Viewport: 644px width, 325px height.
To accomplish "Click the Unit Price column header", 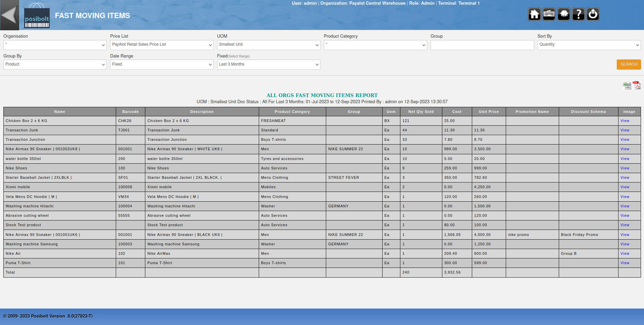I will point(489,112).
